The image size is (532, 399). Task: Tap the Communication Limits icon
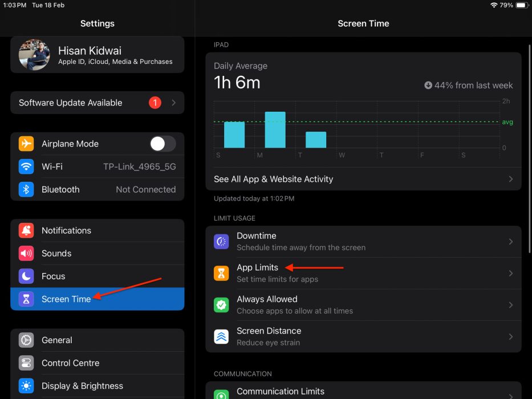(221, 395)
